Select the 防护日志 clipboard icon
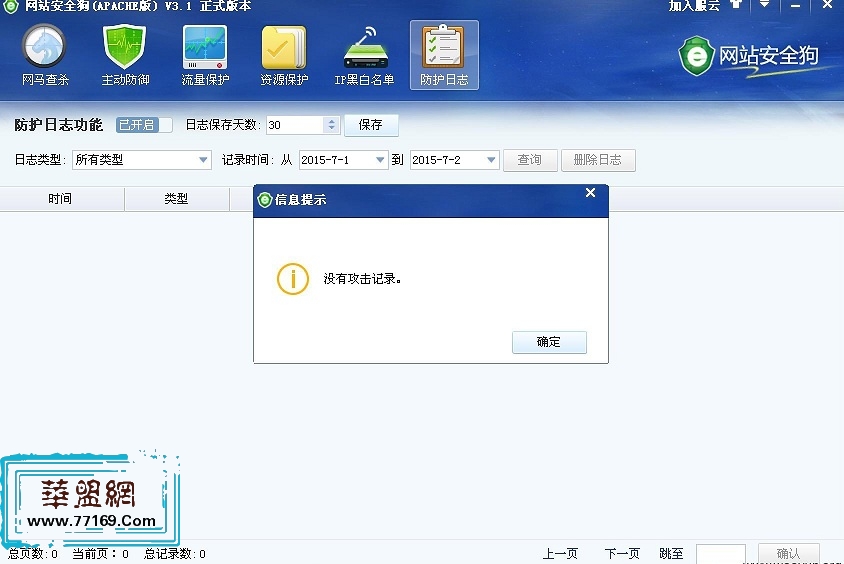The image size is (844, 564). click(444, 56)
